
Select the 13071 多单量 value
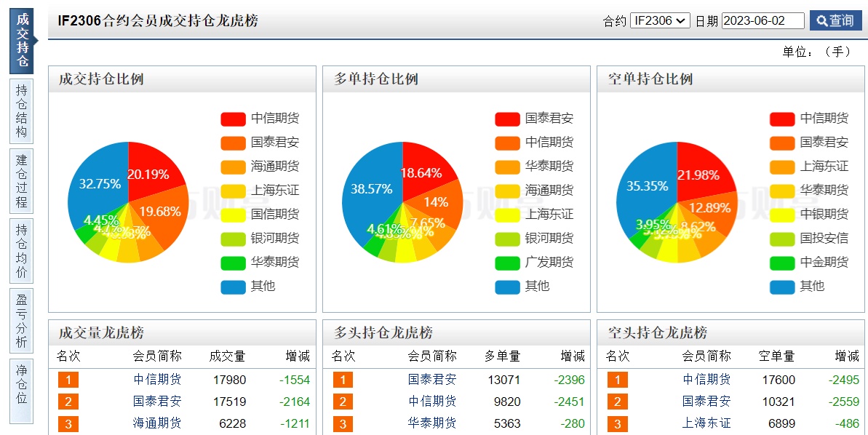pos(504,380)
